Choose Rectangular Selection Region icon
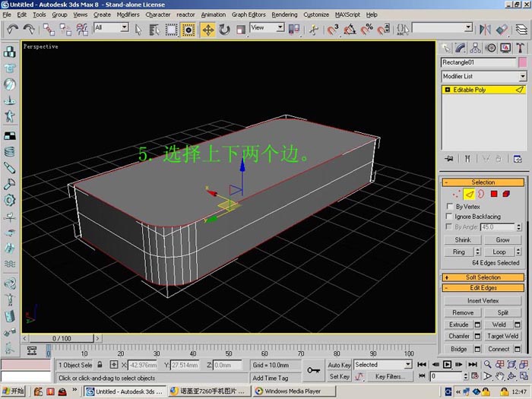The width and height of the screenshot is (532, 399). [171, 30]
